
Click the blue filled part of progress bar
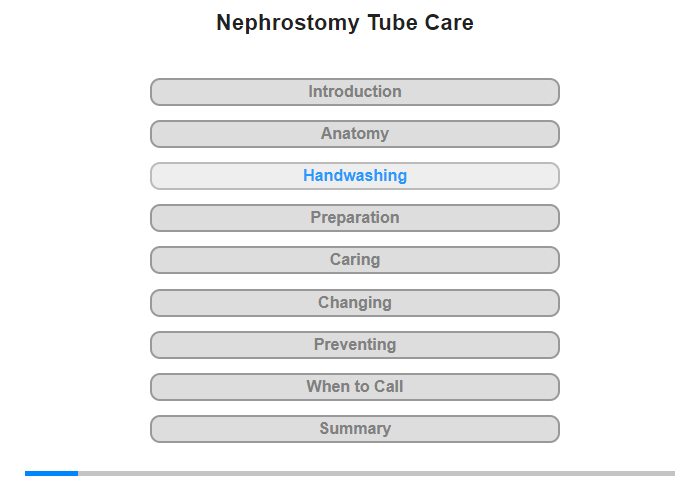51,473
